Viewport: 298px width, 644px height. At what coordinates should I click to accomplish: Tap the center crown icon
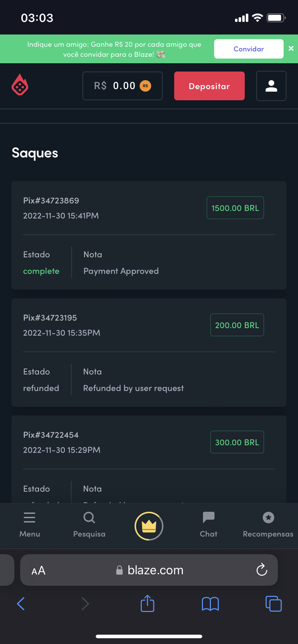point(149,526)
